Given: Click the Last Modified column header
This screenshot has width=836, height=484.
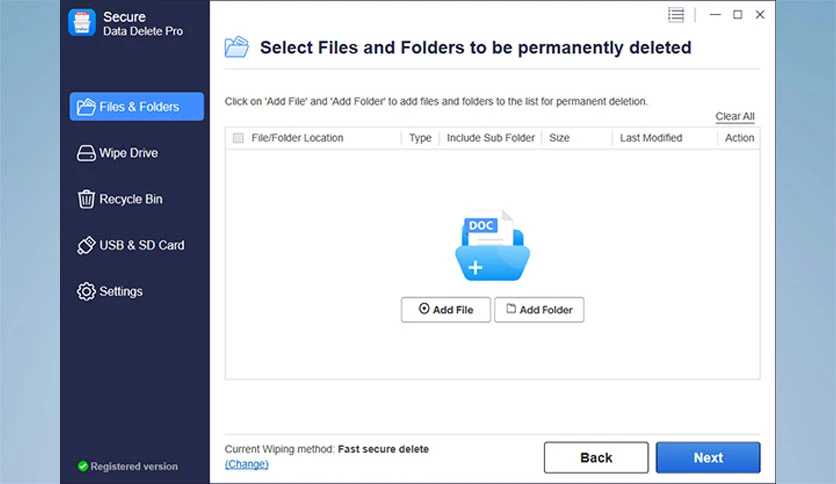Looking at the screenshot, I should (651, 138).
